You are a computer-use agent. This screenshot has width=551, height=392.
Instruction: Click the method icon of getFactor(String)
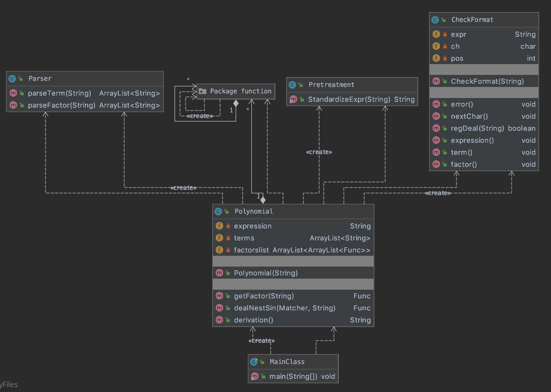point(219,296)
